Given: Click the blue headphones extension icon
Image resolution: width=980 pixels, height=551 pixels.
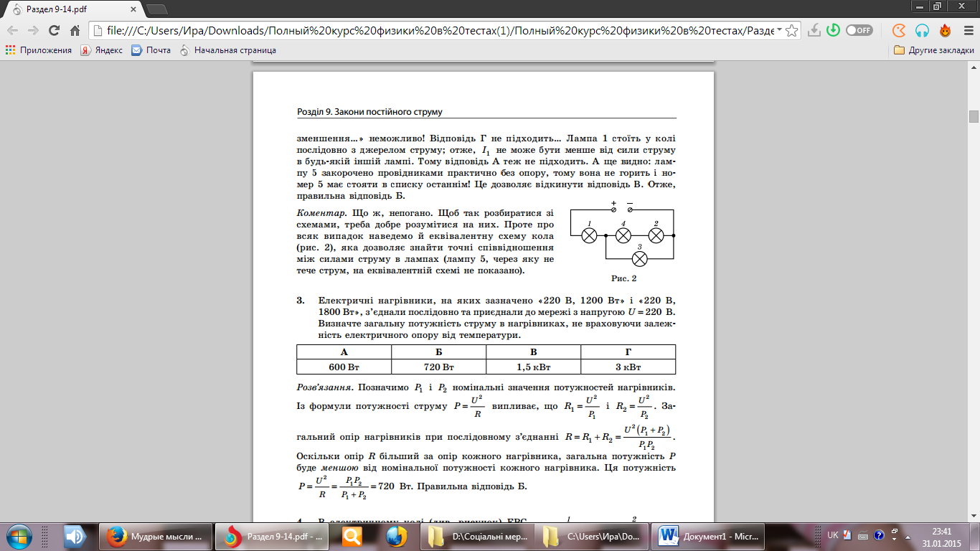Looking at the screenshot, I should pos(923,30).
